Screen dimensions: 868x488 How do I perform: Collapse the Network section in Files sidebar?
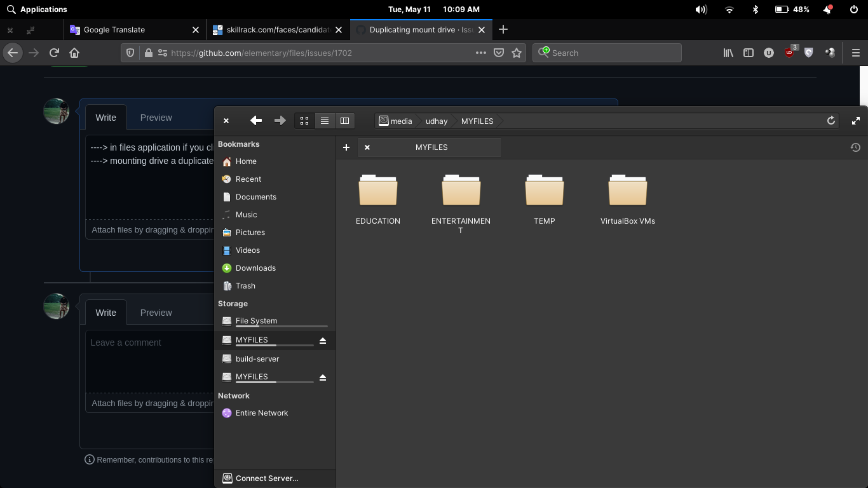(234, 396)
